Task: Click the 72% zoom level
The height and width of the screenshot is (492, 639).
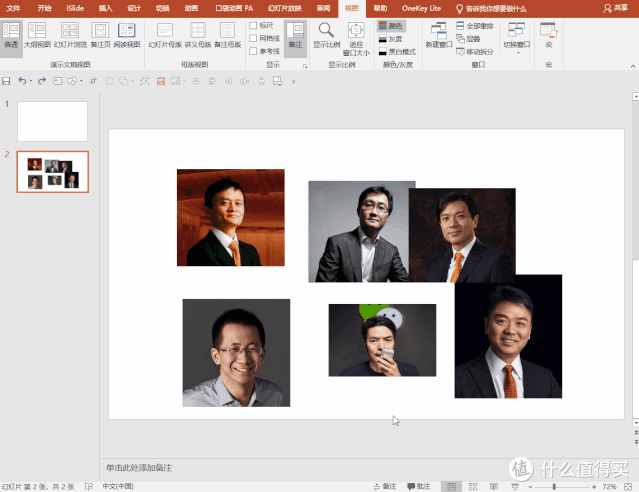Action: pyautogui.click(x=609, y=487)
